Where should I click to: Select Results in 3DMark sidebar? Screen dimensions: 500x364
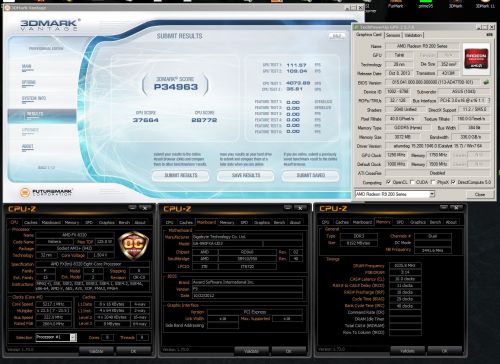tap(42, 115)
